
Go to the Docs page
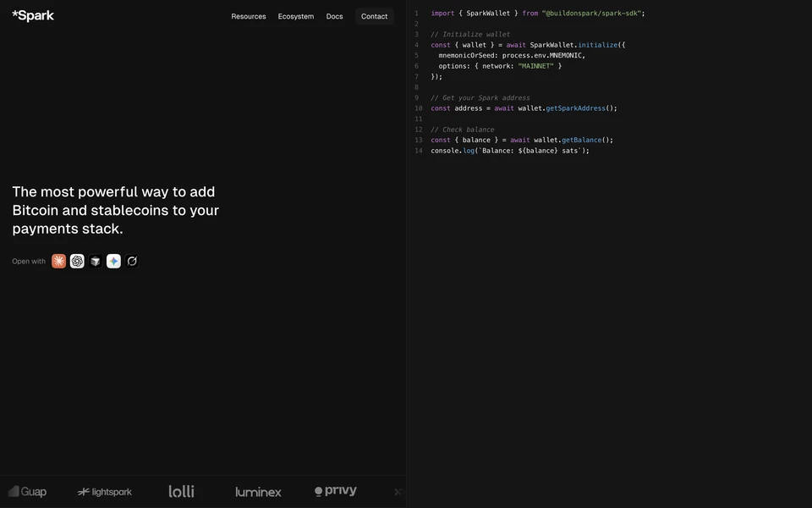[335, 17]
